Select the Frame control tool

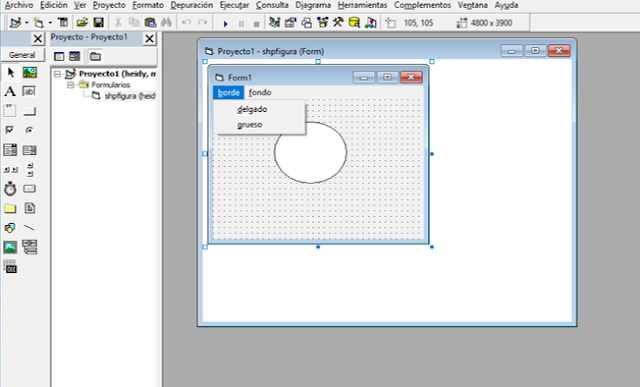pos(10,111)
